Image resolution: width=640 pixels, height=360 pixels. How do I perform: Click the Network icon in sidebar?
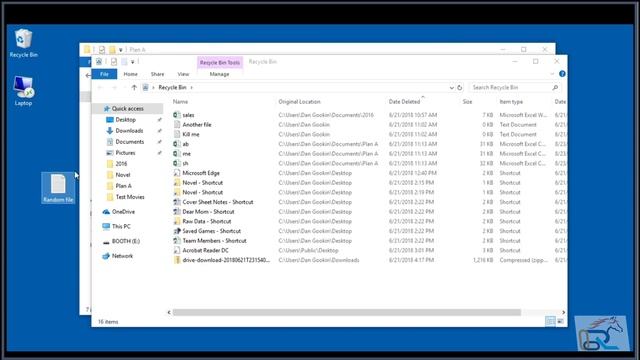[106, 256]
